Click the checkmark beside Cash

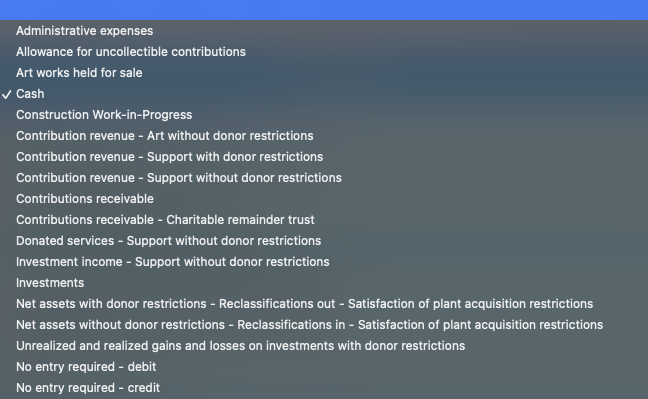[x=7, y=95]
